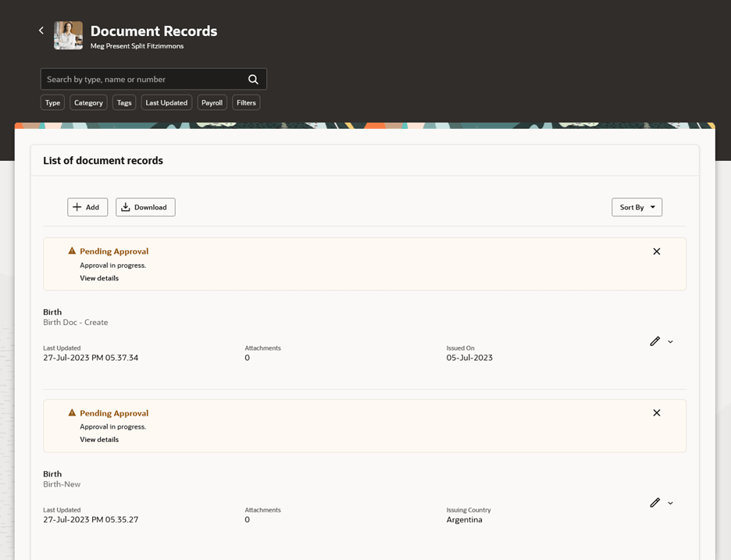Open the Type filter chip
The width and height of the screenshot is (731, 560).
pyautogui.click(x=52, y=102)
